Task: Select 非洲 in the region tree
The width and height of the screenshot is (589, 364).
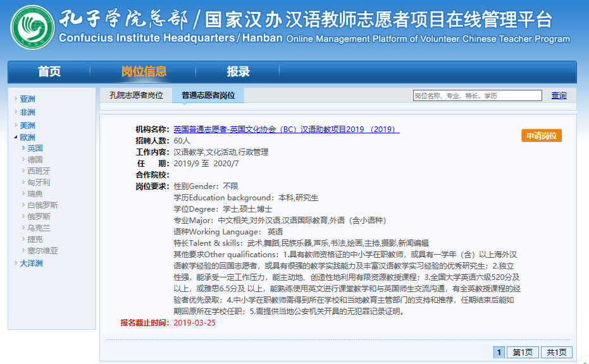Action: (27, 112)
